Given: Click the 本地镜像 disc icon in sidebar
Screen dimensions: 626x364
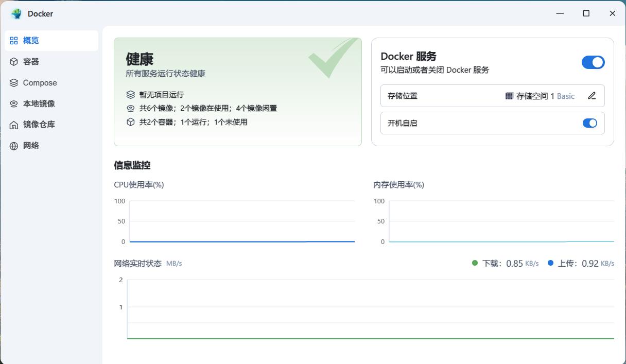Looking at the screenshot, I should (x=14, y=104).
